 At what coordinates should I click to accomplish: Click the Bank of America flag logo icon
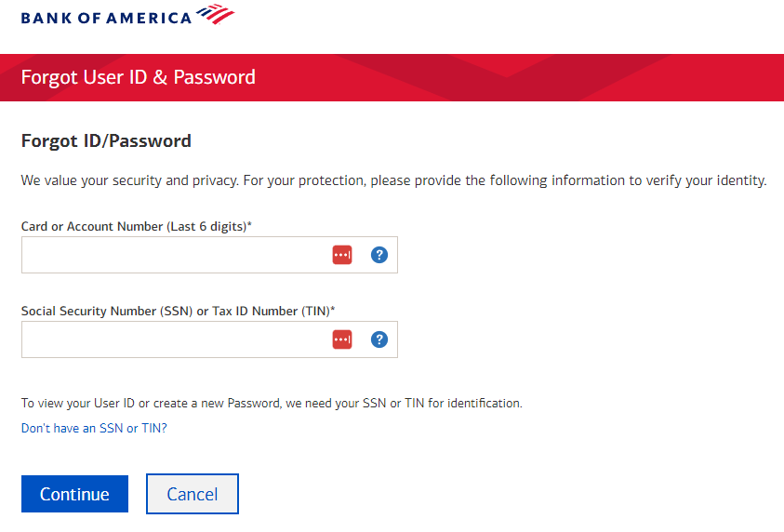pos(216,14)
